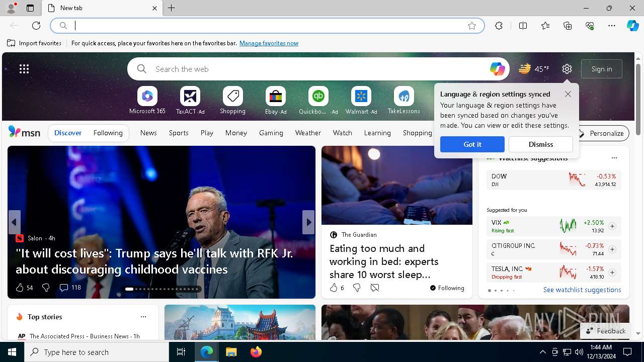
Task: Open Manage favorites now link
Action: point(269,43)
